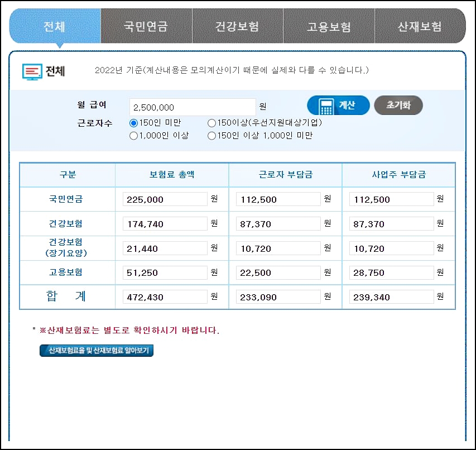476x450 pixels.
Task: Click 장기요양 사업주 부담금 10,720 field
Action: click(x=391, y=248)
